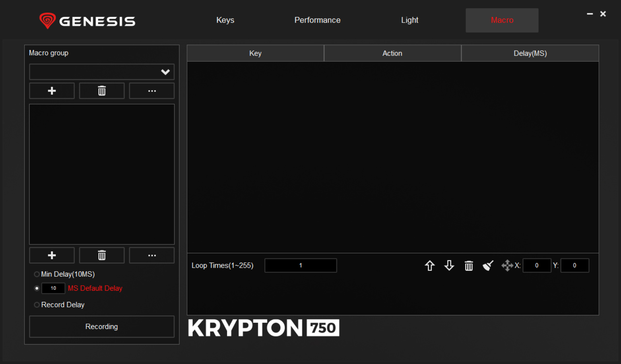Expand the Macro group dropdown
This screenshot has height=364, width=621.
coord(102,72)
